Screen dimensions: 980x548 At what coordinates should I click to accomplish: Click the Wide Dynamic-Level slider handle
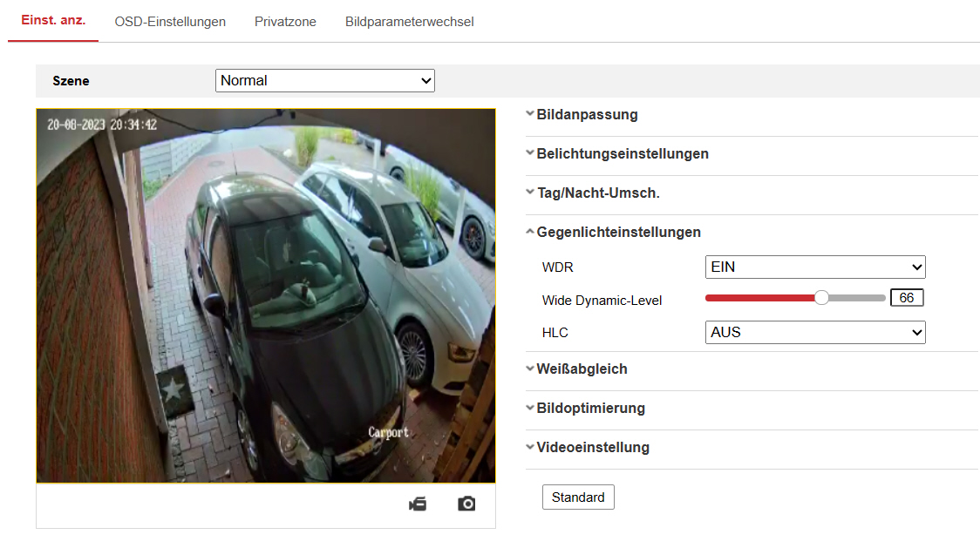(x=821, y=298)
